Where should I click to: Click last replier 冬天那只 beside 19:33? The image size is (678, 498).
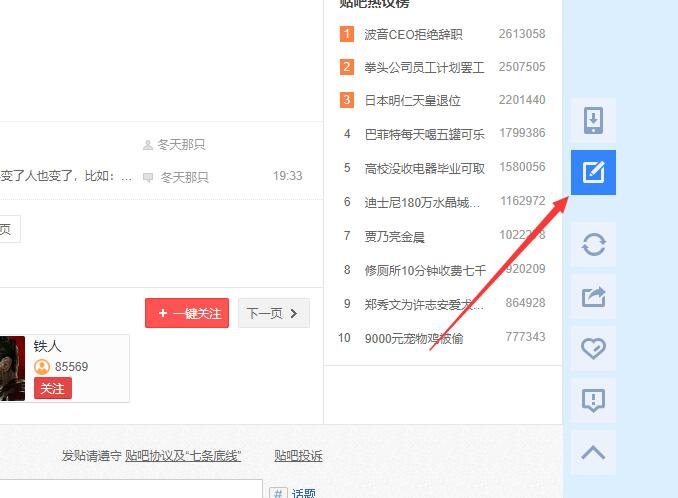pyautogui.click(x=185, y=177)
